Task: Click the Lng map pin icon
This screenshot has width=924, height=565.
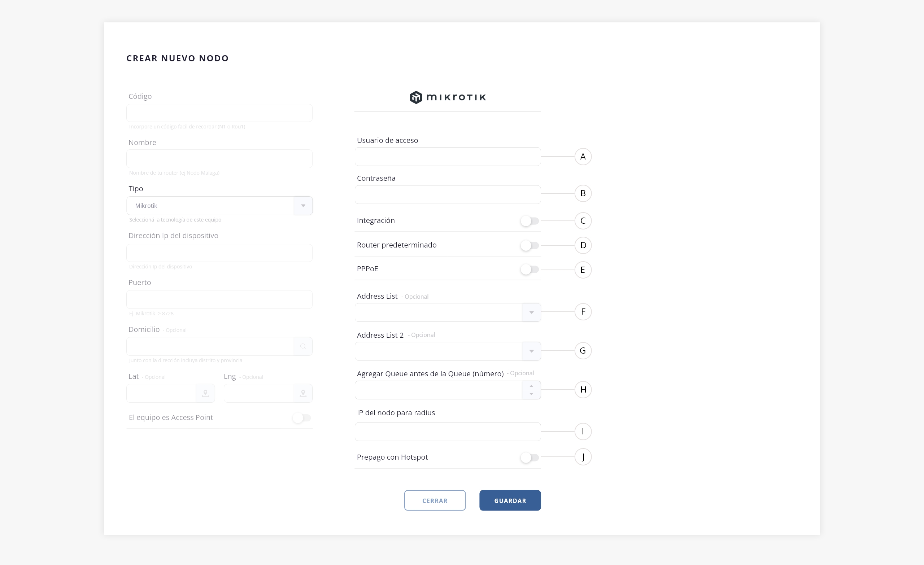Action: pyautogui.click(x=303, y=393)
